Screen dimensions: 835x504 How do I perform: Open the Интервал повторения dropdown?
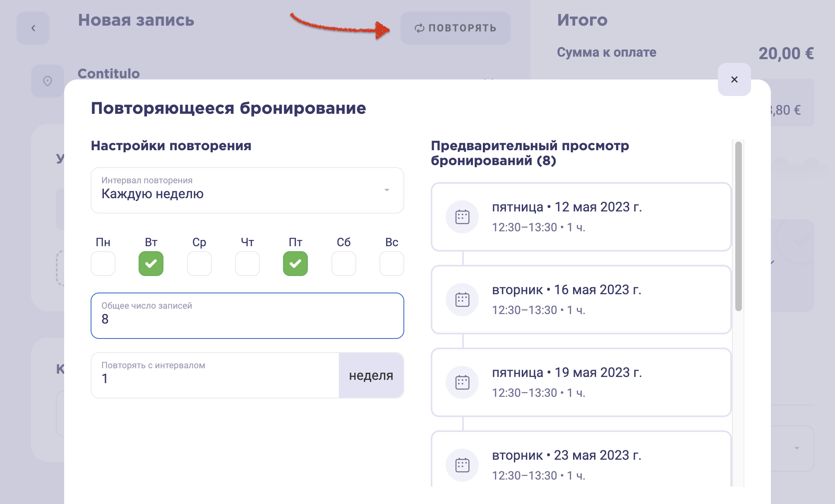[247, 190]
